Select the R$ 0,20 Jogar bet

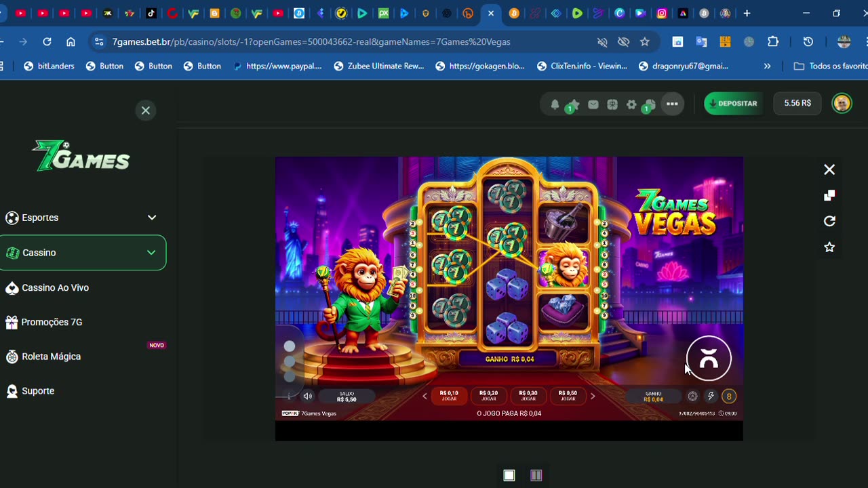[x=488, y=396]
